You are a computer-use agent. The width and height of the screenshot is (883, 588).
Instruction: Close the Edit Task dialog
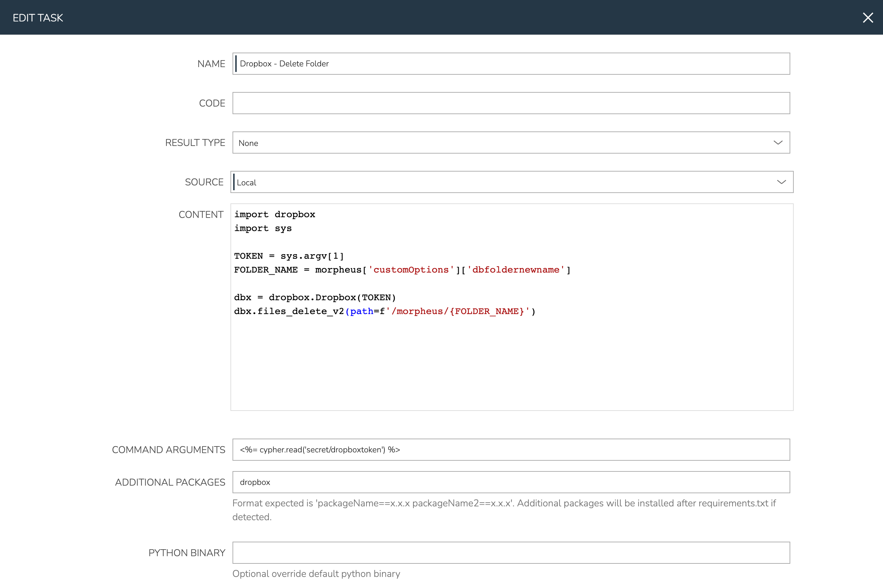pos(868,18)
